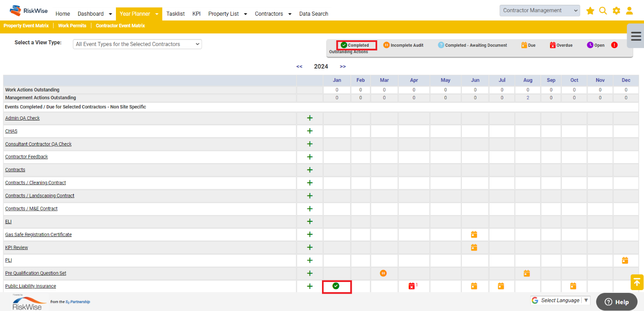Viewport: 644px width, 311px height.
Task: Open Public Liability Insurance April overdue event
Action: (412, 286)
